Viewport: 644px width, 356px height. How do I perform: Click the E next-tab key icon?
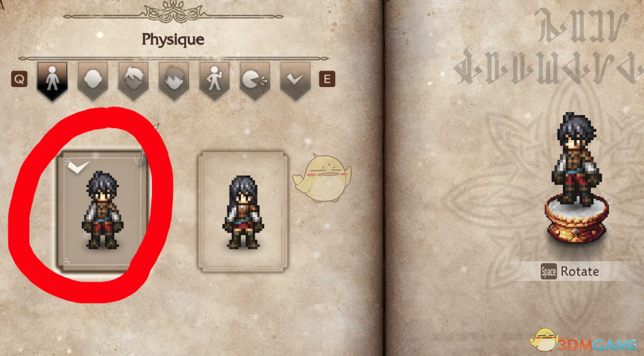(327, 79)
